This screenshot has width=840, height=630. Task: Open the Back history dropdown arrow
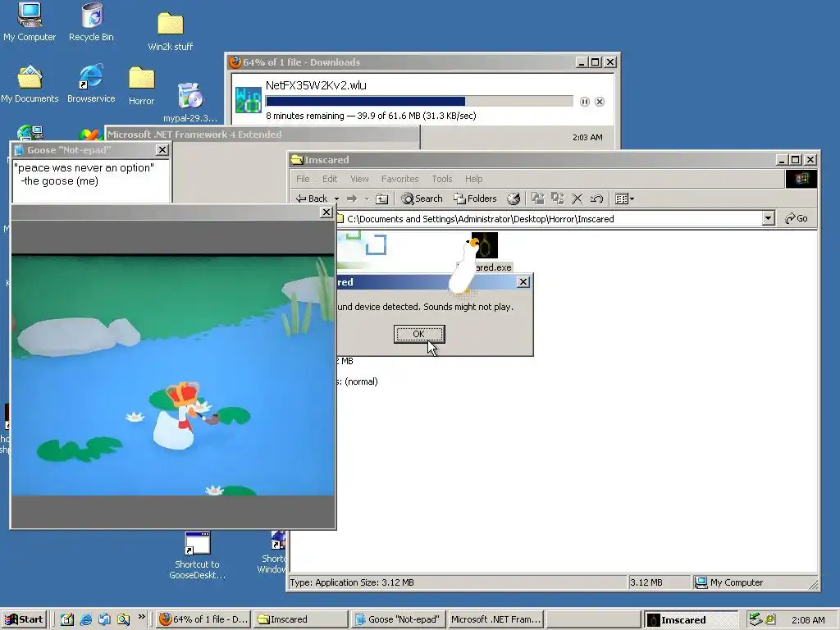(x=336, y=199)
